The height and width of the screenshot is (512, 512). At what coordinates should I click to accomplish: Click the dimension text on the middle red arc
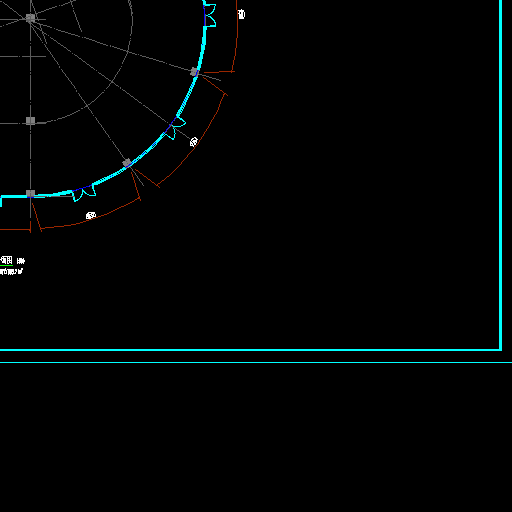(194, 142)
